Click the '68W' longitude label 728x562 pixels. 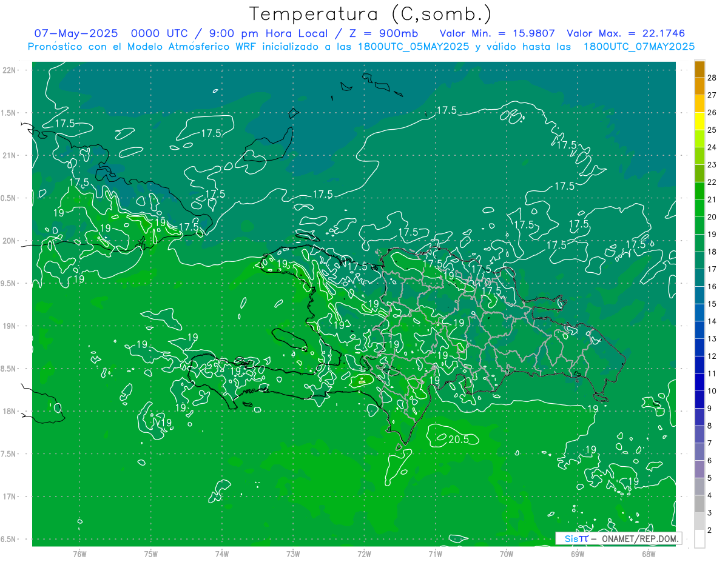tap(648, 554)
